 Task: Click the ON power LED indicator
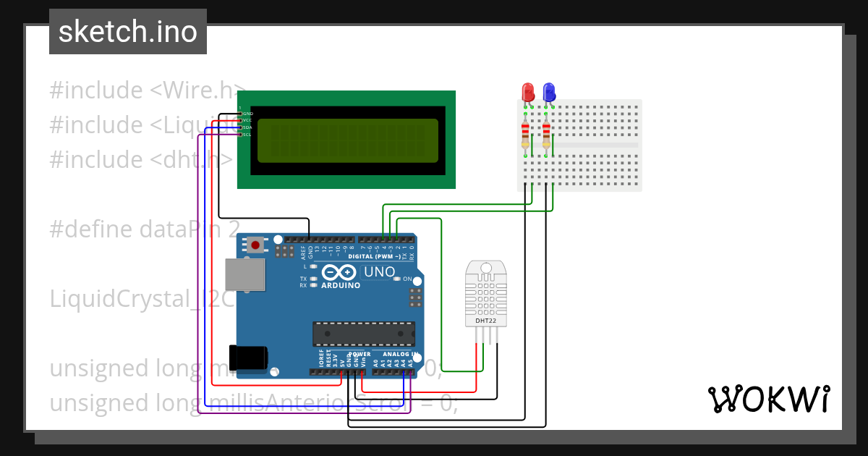(396, 278)
